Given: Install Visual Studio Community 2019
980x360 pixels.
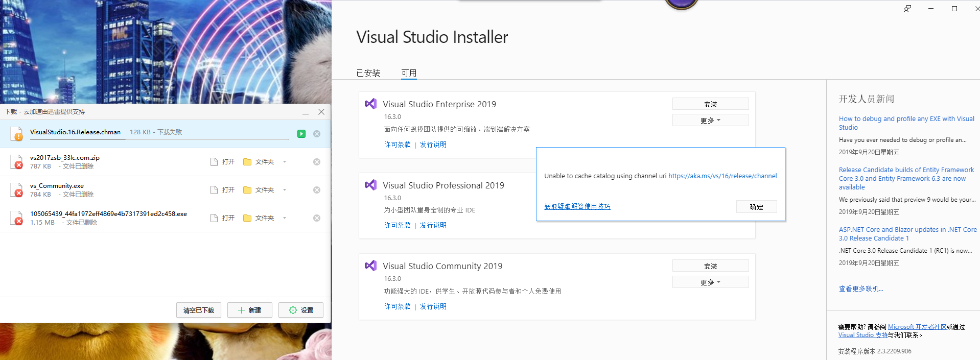Looking at the screenshot, I should click(x=711, y=266).
